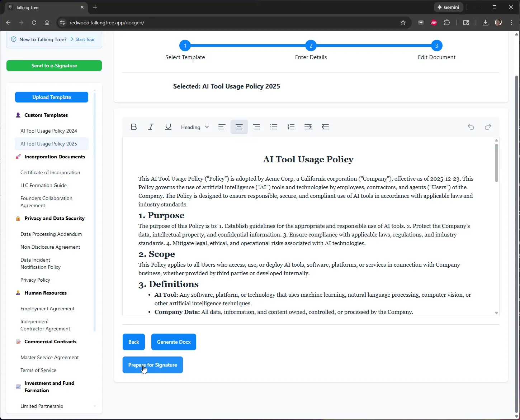Open Certificate of Incorporation template
520x420 pixels.
click(50, 172)
